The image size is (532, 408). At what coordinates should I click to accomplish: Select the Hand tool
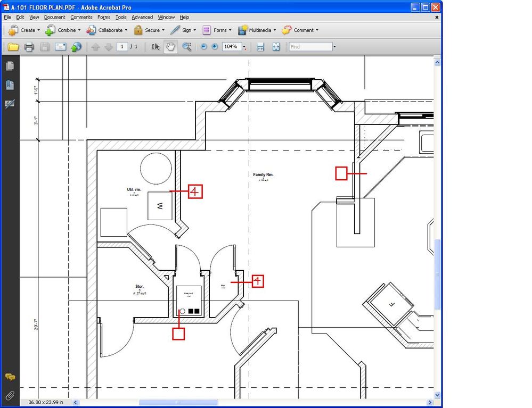170,47
